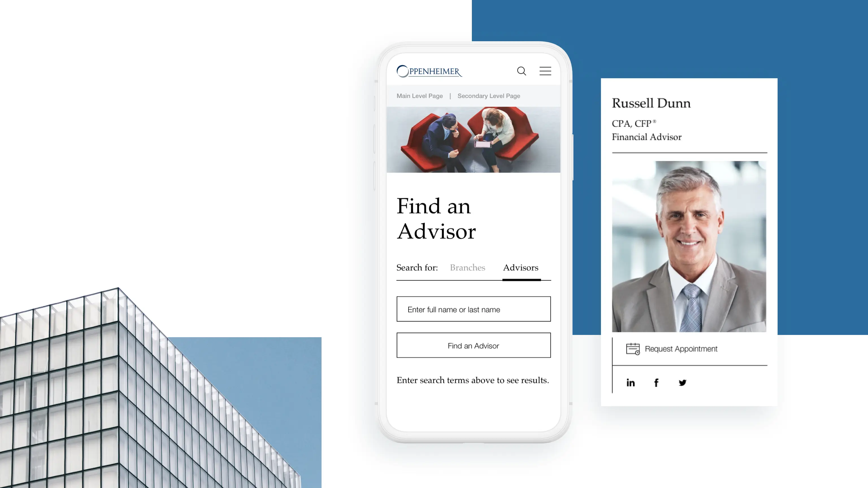868x488 pixels.
Task: Click the LinkedIn icon on advisor card
Action: pyautogui.click(x=630, y=382)
